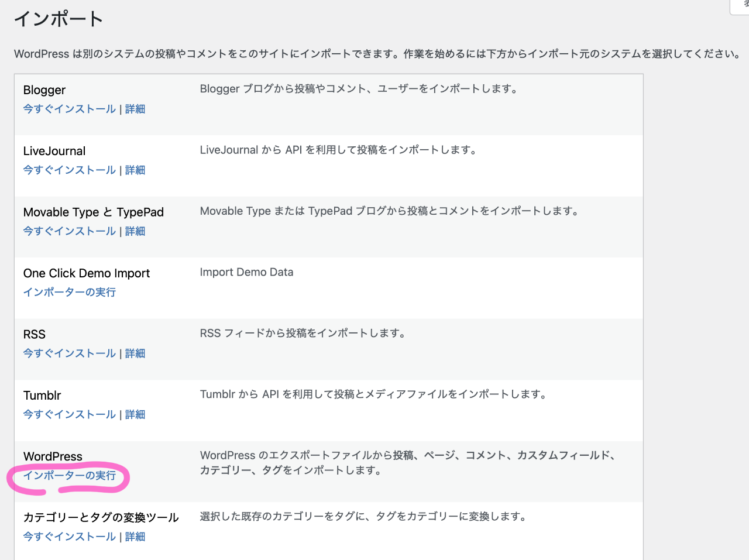The image size is (749, 560).
Task: Install the LiveJournal importer now
Action: click(x=70, y=170)
